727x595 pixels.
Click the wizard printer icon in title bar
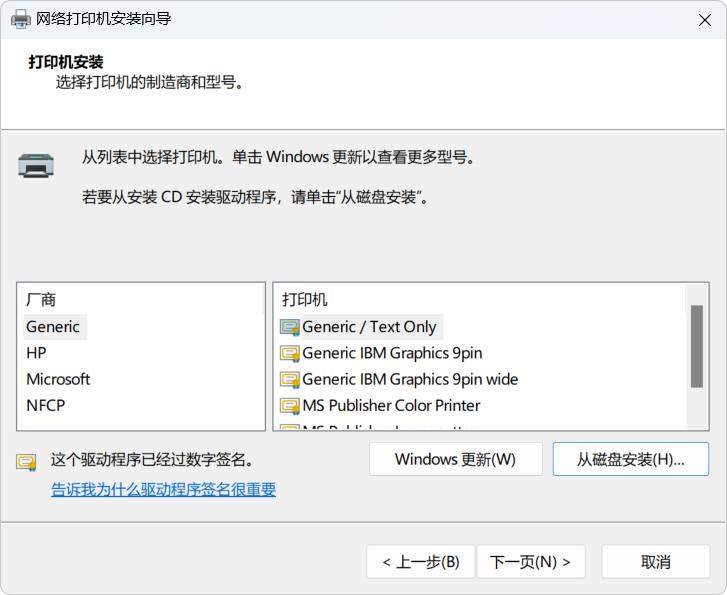click(x=20, y=19)
